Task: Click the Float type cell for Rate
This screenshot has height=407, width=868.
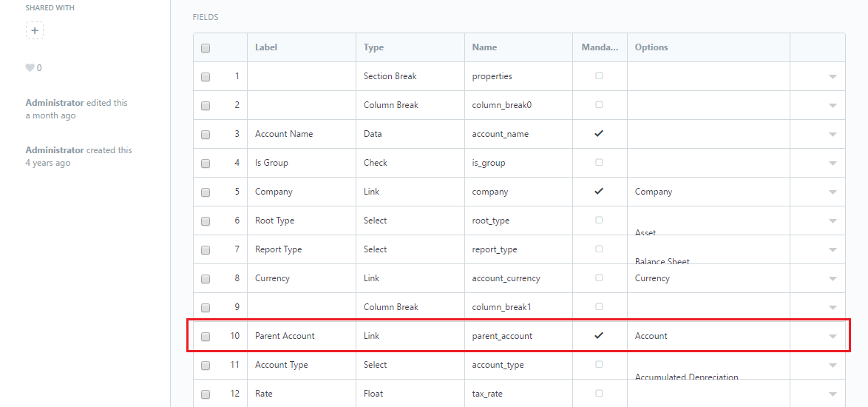Action: tap(410, 394)
